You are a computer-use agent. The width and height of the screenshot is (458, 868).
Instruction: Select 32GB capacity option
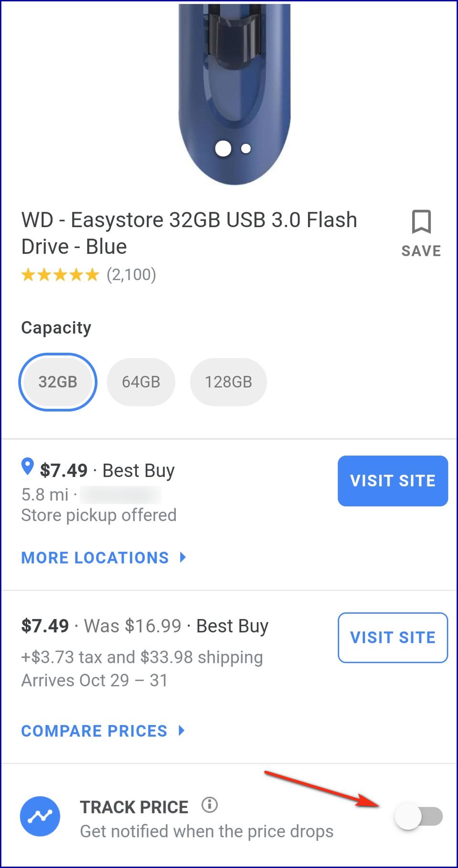pos(58,382)
